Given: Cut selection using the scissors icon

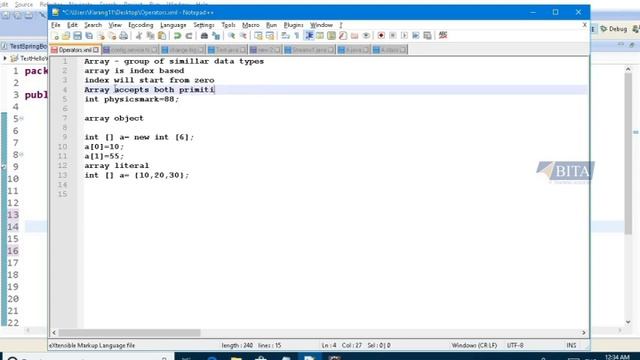Looking at the screenshot, I should 139,36.
